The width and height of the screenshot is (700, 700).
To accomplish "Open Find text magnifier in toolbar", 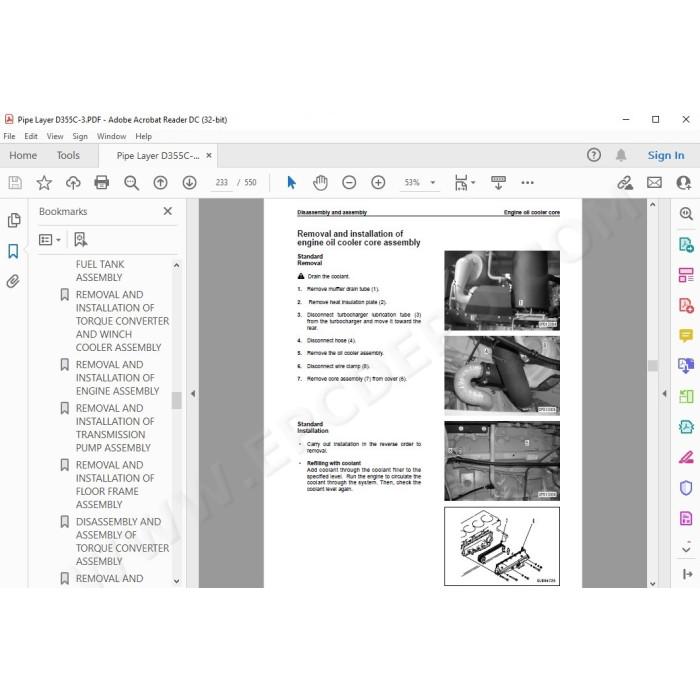I will [x=131, y=183].
